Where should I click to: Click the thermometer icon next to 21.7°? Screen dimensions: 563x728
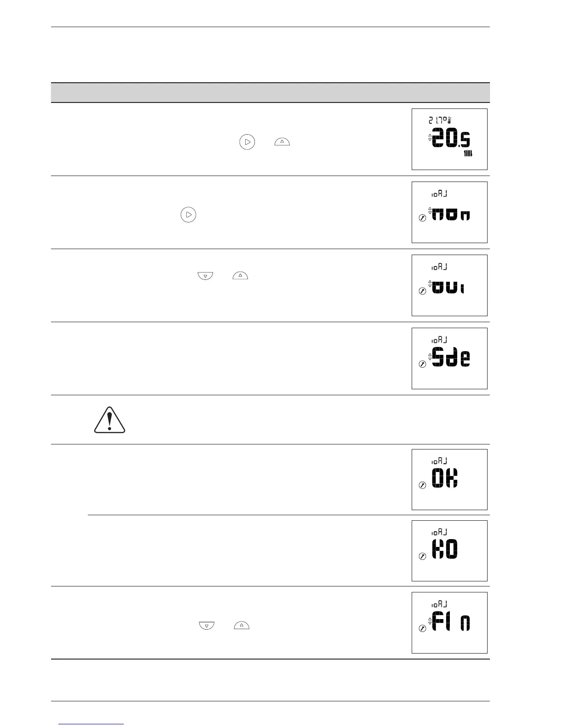449,121
